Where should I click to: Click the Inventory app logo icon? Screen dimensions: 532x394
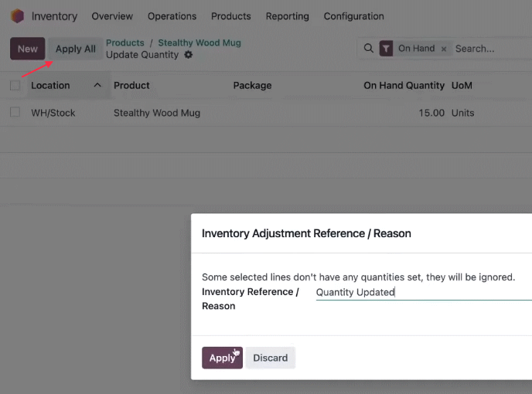[x=17, y=16]
